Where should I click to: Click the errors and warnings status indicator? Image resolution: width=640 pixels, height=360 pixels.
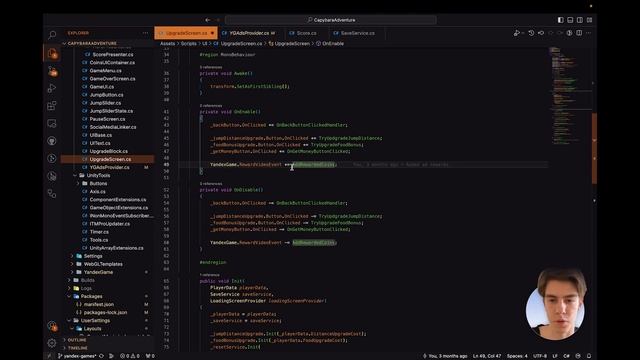[x=130, y=356]
